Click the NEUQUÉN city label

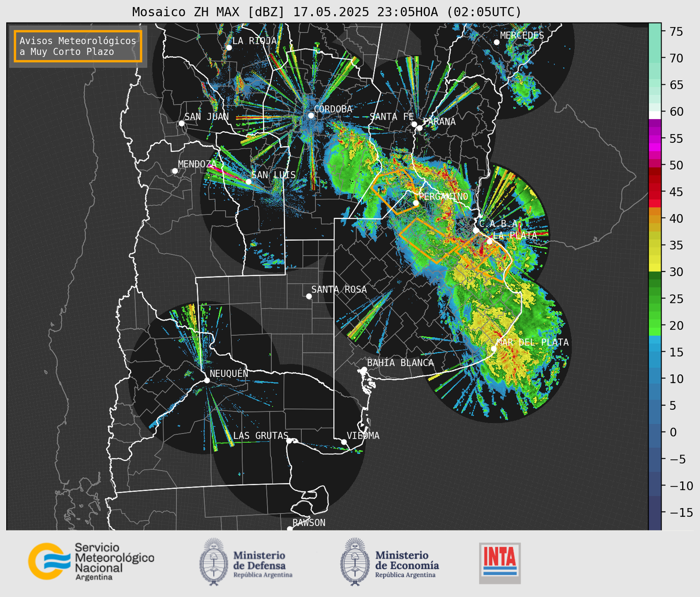tap(229, 374)
